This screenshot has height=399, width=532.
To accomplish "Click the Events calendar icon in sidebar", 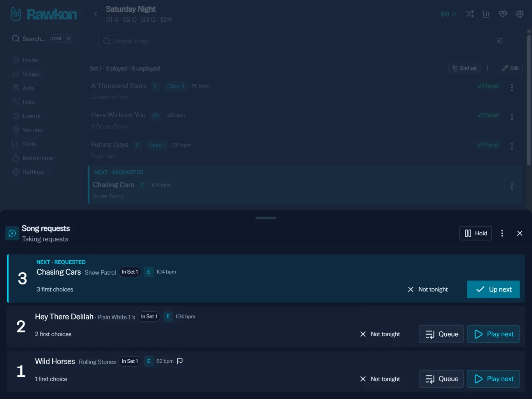I will point(16,116).
